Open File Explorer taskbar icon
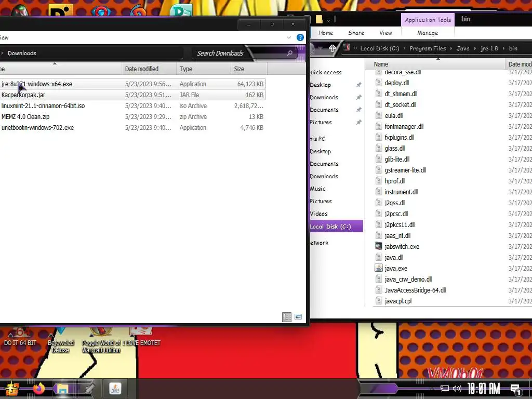Viewport: 532px width, 399px height. tap(62, 389)
